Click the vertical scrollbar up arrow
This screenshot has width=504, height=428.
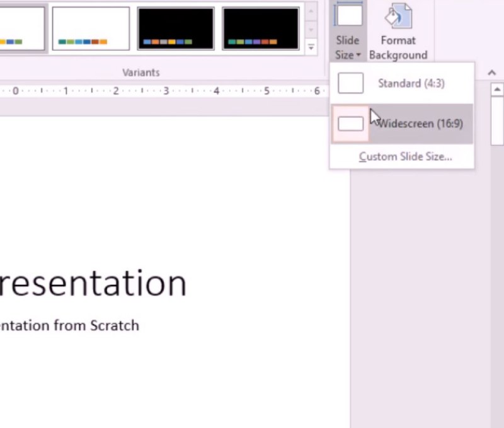pyautogui.click(x=496, y=90)
